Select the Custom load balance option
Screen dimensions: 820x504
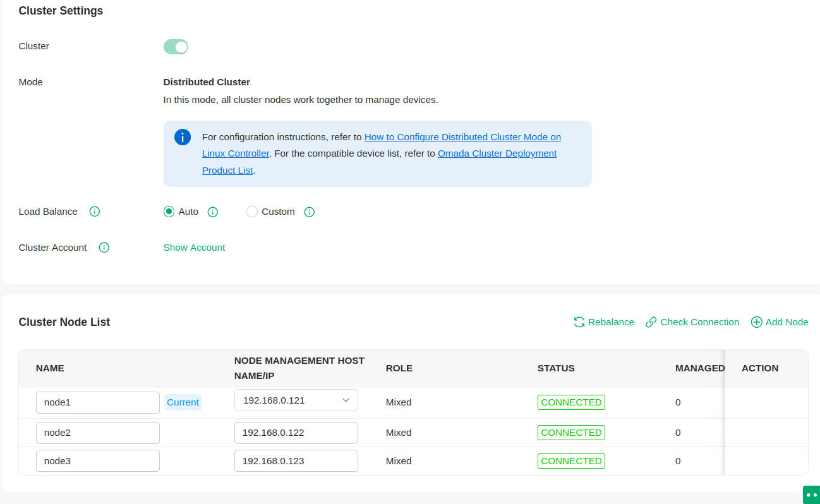(252, 212)
